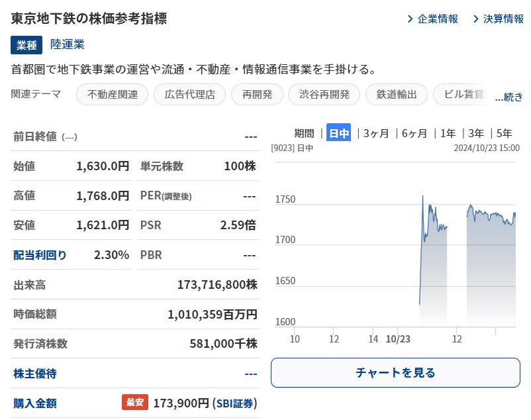Open the 企業情報 link
The height and width of the screenshot is (420, 531).
tap(437, 19)
